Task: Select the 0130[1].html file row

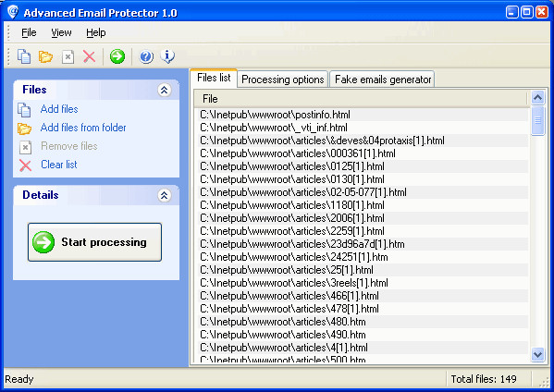Action: [363, 179]
